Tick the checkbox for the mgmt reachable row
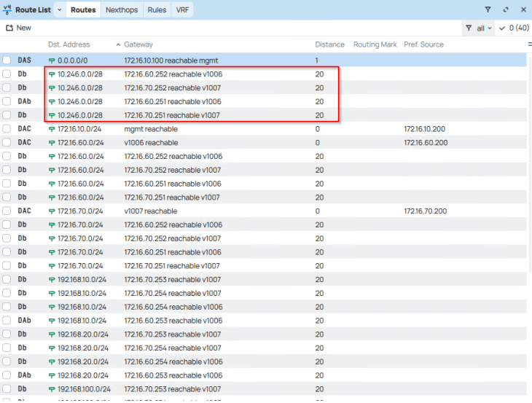The width and height of the screenshot is (532, 403). coord(7,129)
